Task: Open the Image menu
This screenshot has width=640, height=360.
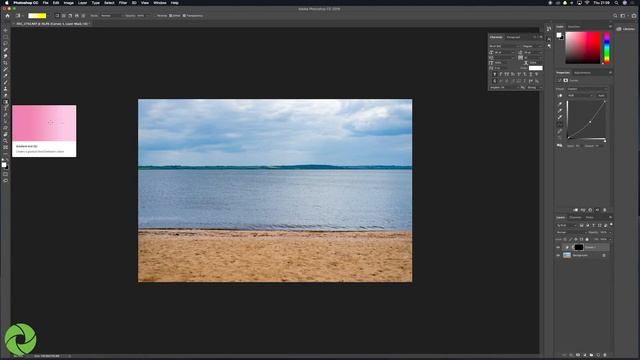Action: click(68, 3)
